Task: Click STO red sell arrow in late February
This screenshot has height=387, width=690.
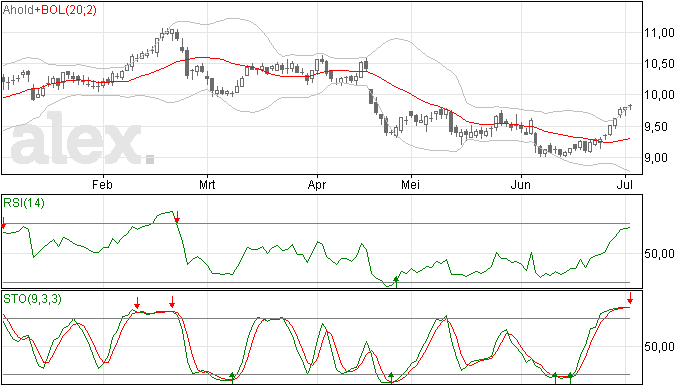Action: [x=172, y=302]
